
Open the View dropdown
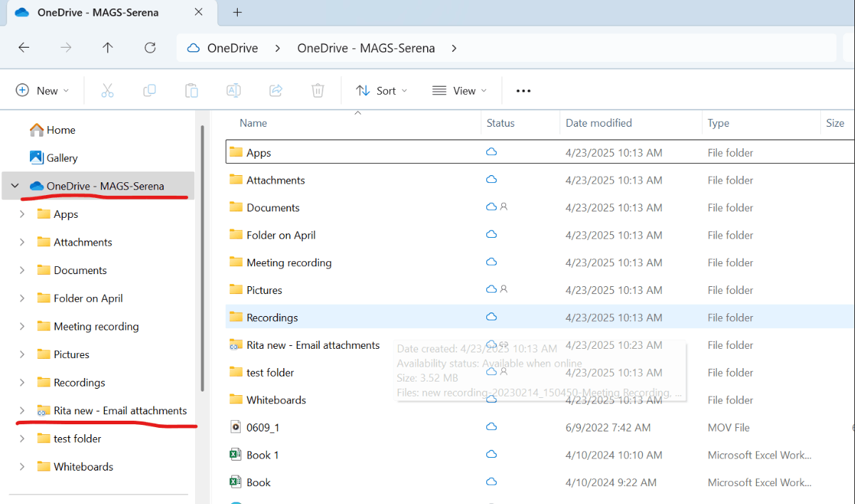tap(460, 90)
